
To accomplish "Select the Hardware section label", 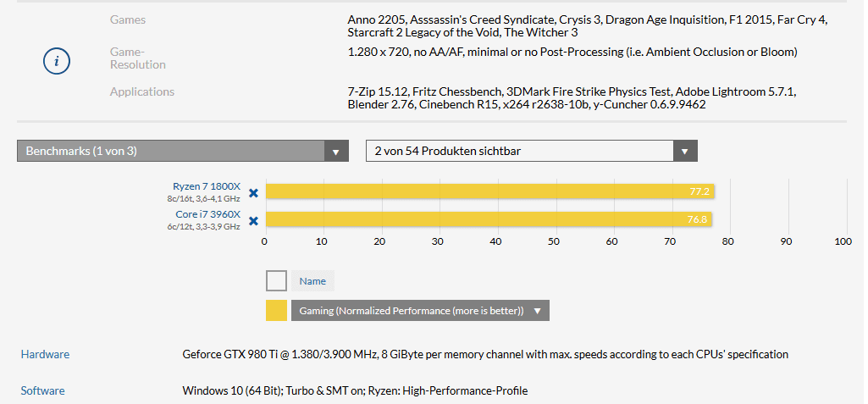I will [x=45, y=354].
